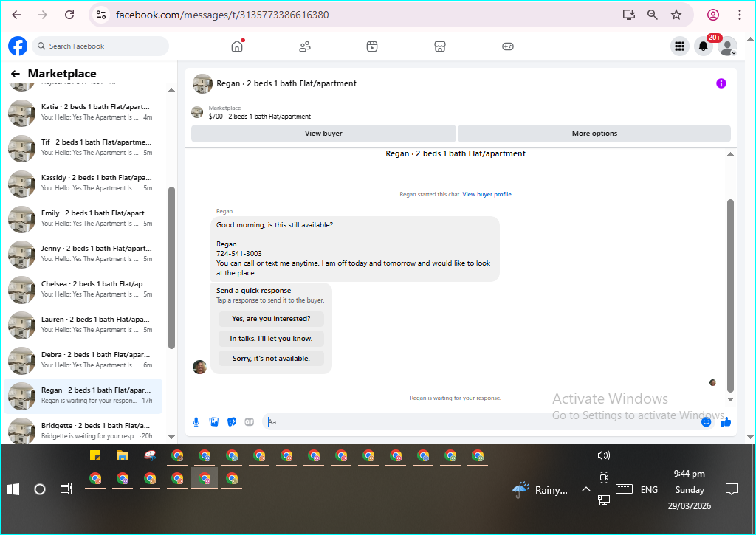Open Emily's apartment conversation
Viewport: 756px width, 535px height.
point(83,218)
